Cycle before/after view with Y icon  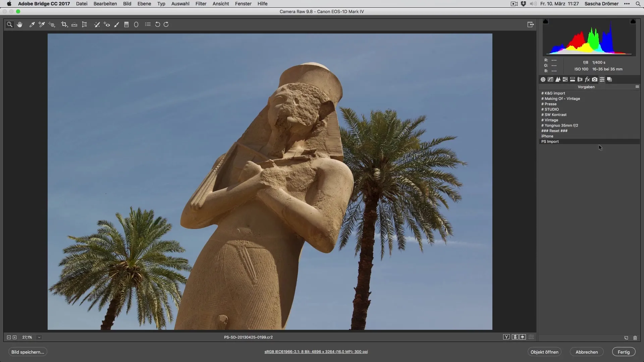(506, 337)
